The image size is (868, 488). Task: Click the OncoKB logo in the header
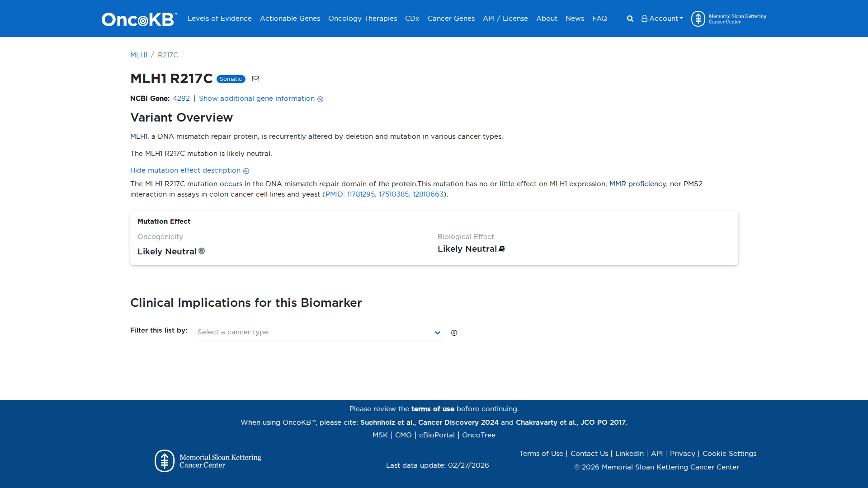[x=138, y=19]
